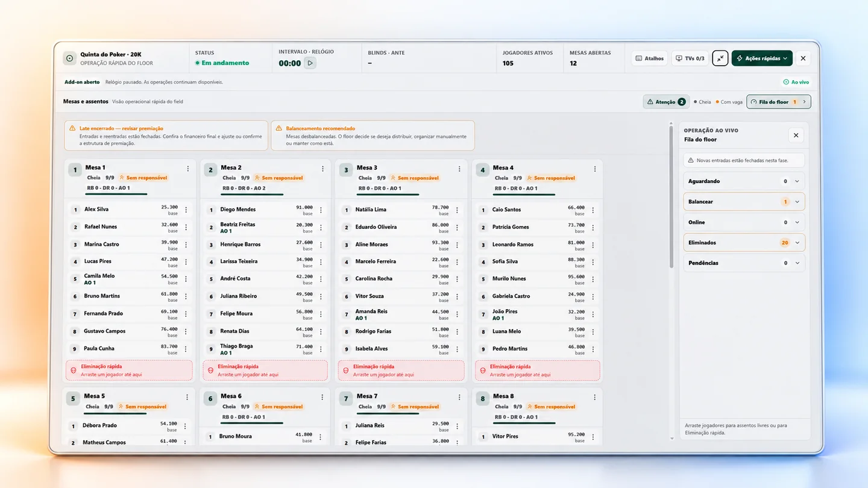Click the tournament icon beside Quinta do Poker
This screenshot has width=868, height=488.
point(69,58)
